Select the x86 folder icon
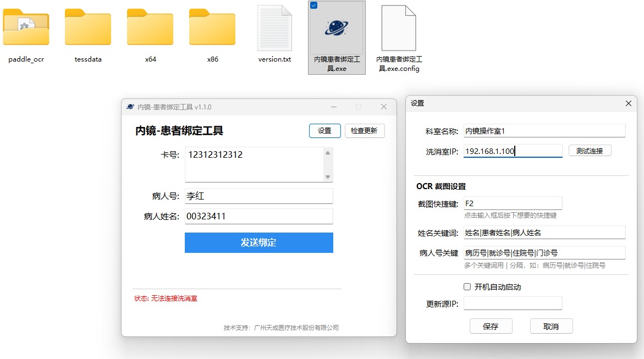This screenshot has height=359, width=644. pyautogui.click(x=212, y=27)
